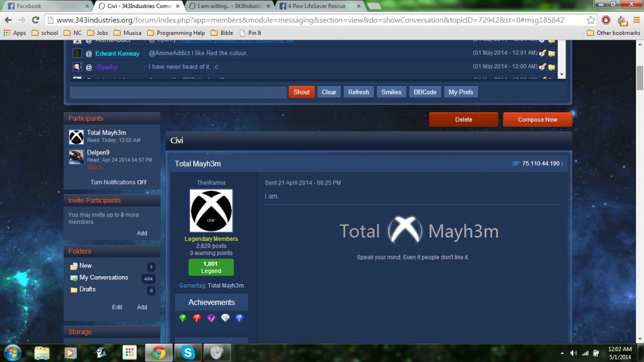Open the Other bookmarks folder
The height and width of the screenshot is (362, 644).
tap(613, 33)
